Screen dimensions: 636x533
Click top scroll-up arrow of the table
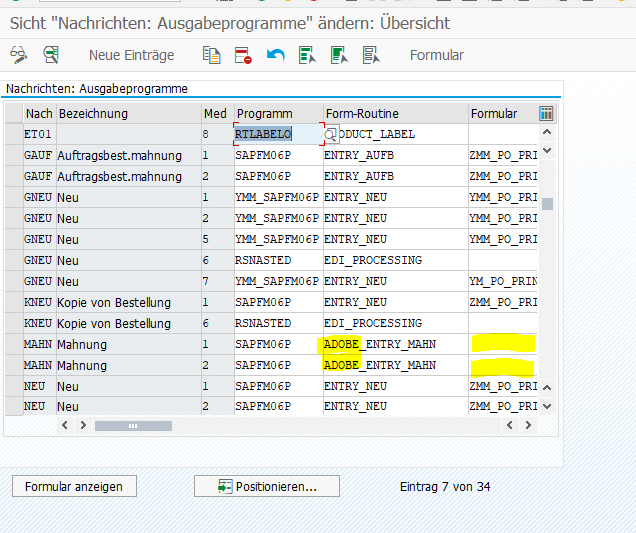[x=547, y=132]
